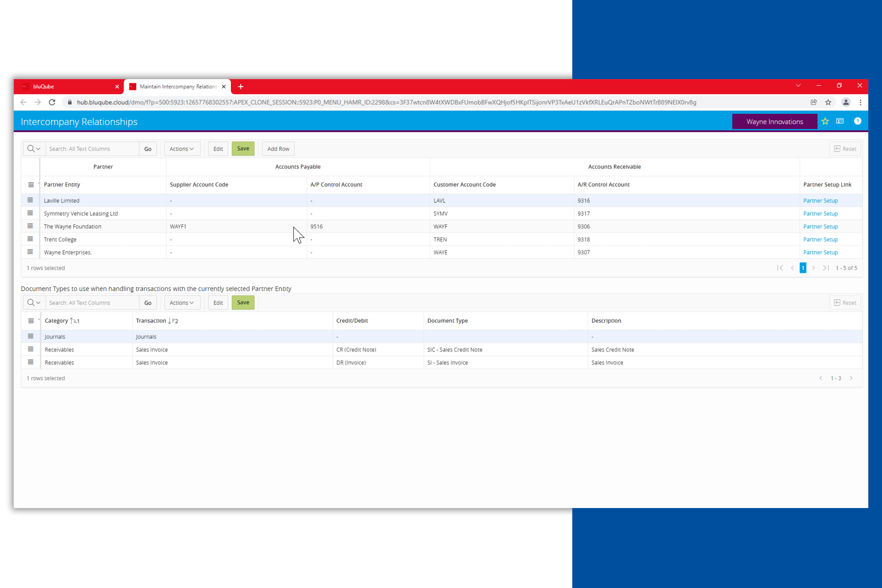Go back using browser back arrow
882x588 pixels.
click(24, 102)
